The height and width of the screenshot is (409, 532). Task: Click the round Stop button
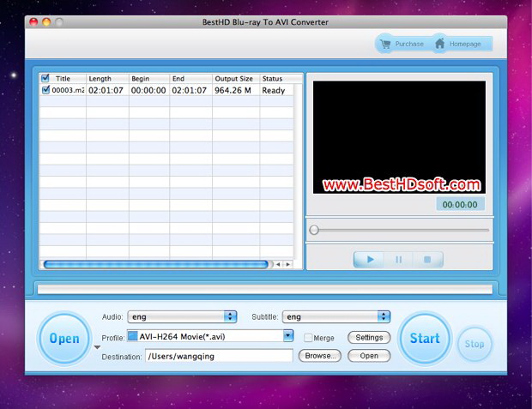(475, 344)
